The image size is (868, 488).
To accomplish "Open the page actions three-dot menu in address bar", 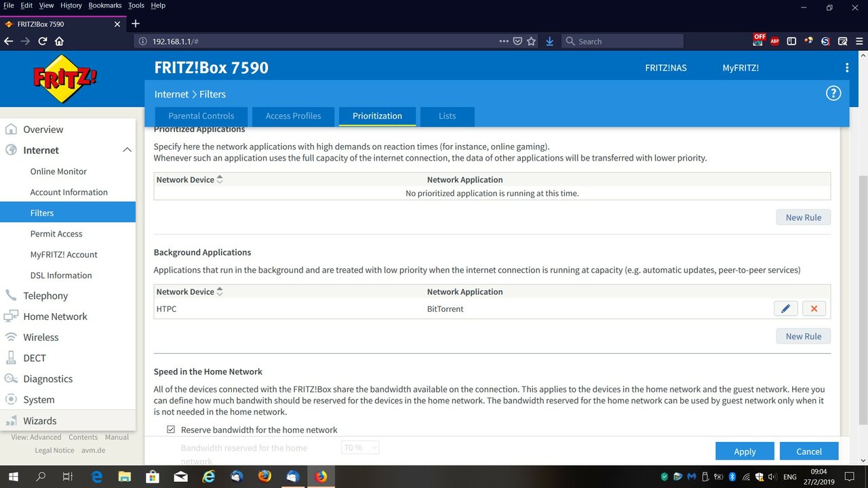I will [504, 41].
